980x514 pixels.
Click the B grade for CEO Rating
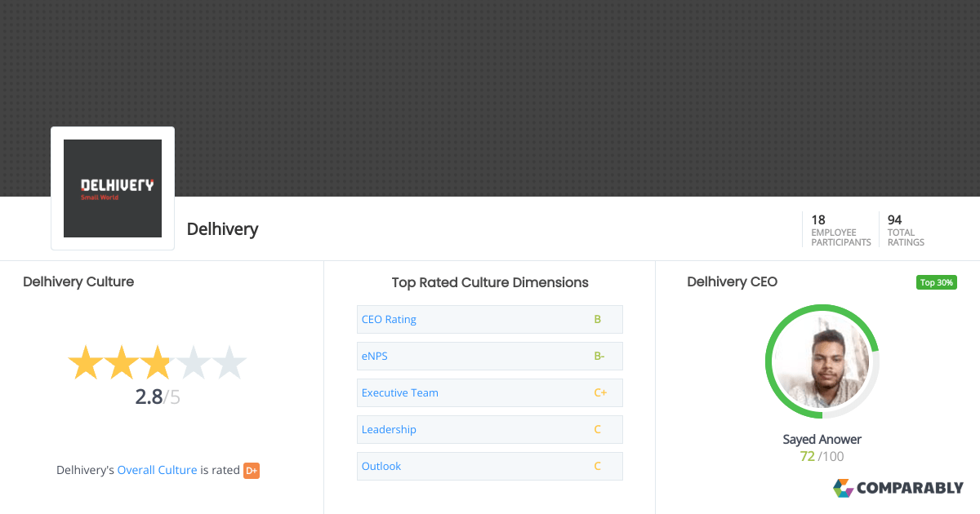(x=597, y=319)
